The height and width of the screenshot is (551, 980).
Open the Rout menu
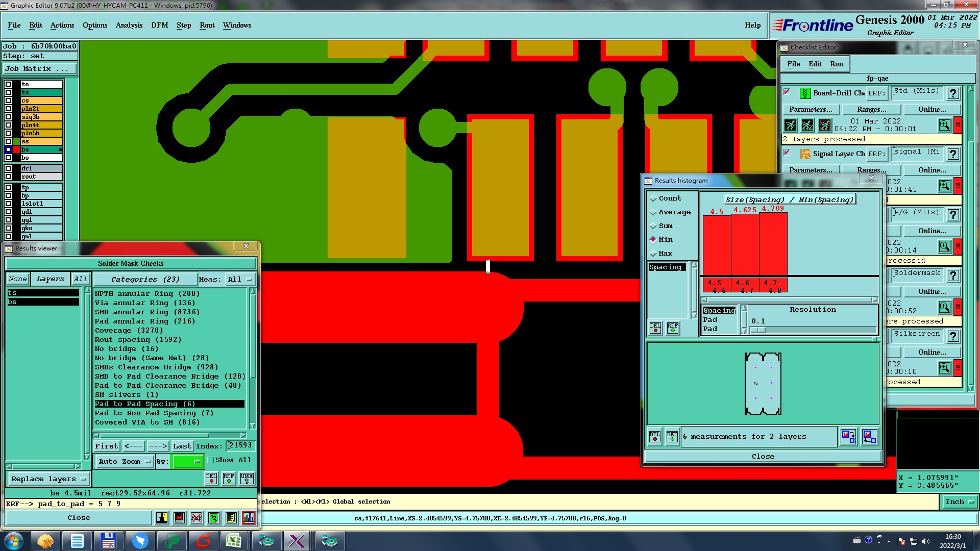click(207, 25)
